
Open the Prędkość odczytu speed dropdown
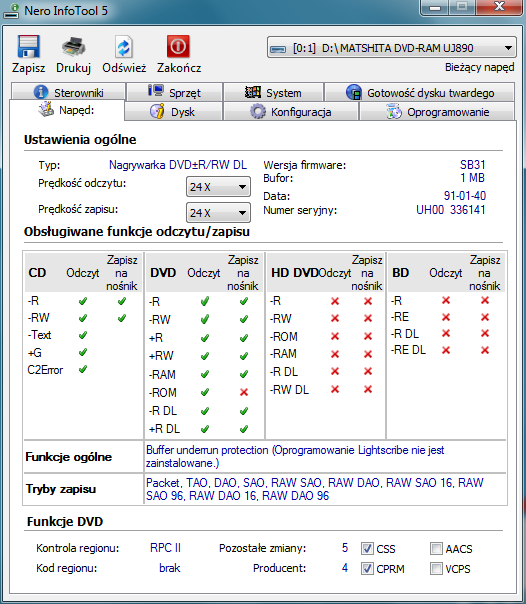pyautogui.click(x=218, y=187)
